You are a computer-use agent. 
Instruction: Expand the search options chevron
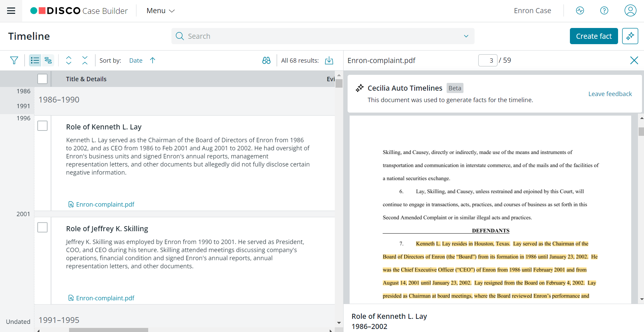point(466,36)
